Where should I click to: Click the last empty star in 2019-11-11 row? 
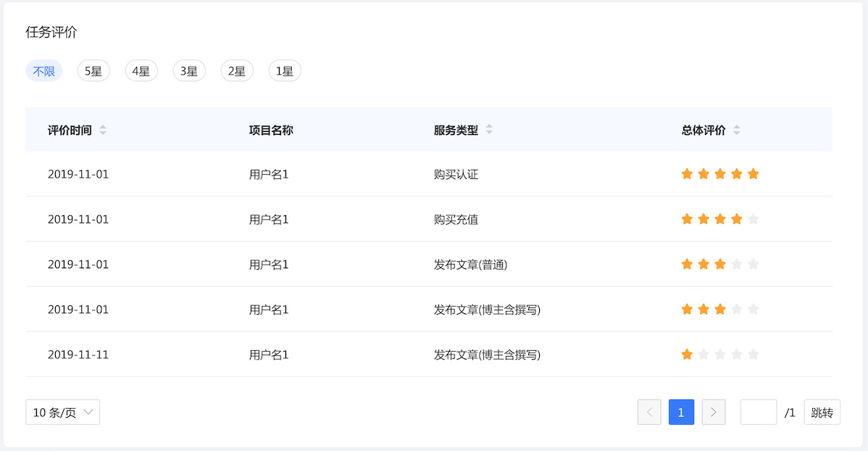coord(754,355)
